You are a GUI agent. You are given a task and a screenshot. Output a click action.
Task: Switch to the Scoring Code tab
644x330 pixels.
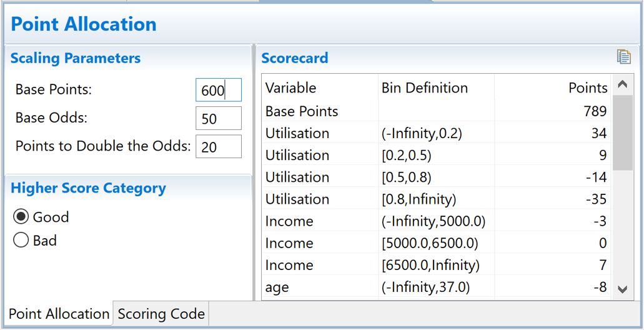161,314
